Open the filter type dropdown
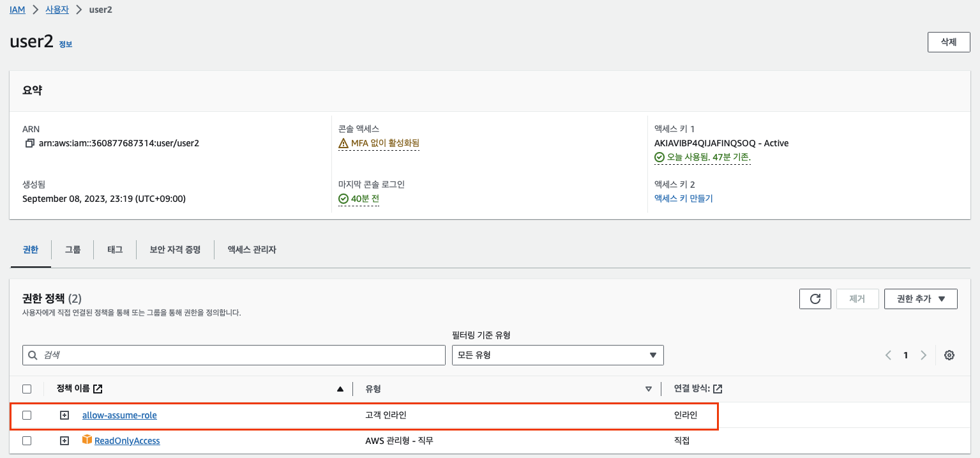This screenshot has height=458, width=980. pyautogui.click(x=557, y=355)
